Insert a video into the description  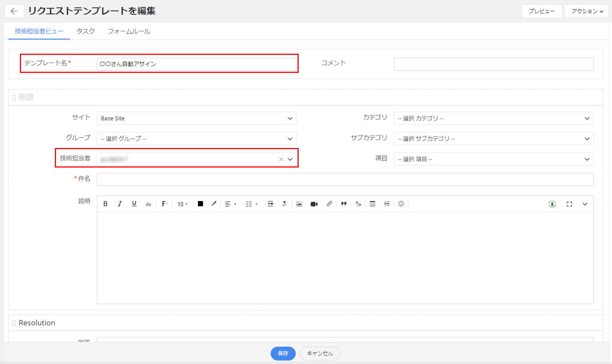coord(314,204)
